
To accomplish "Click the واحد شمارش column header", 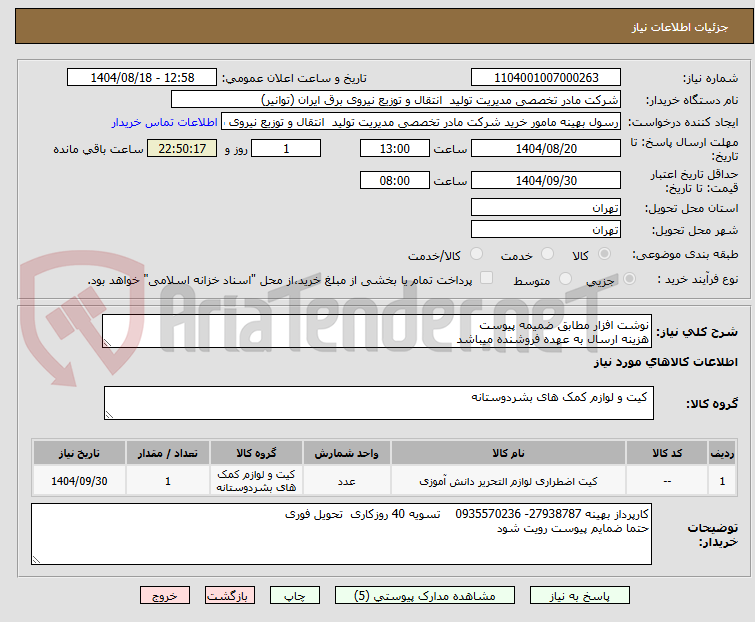I will click(x=346, y=453).
